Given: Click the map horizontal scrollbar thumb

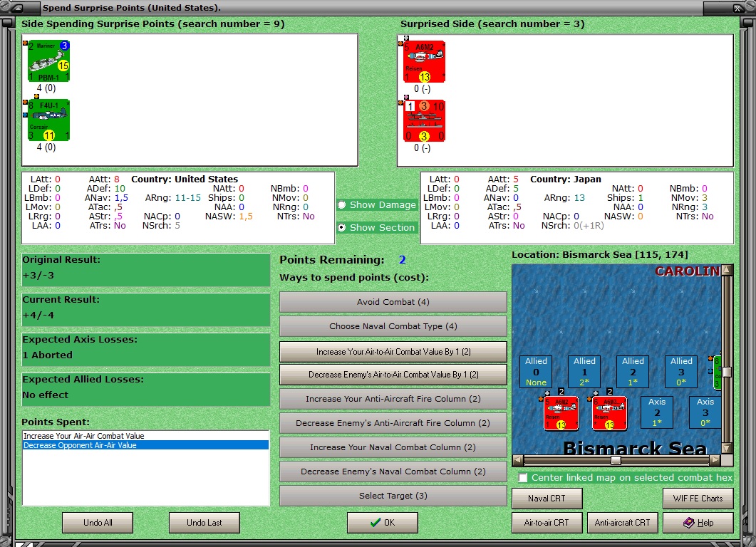Looking at the screenshot, I should (616, 460).
